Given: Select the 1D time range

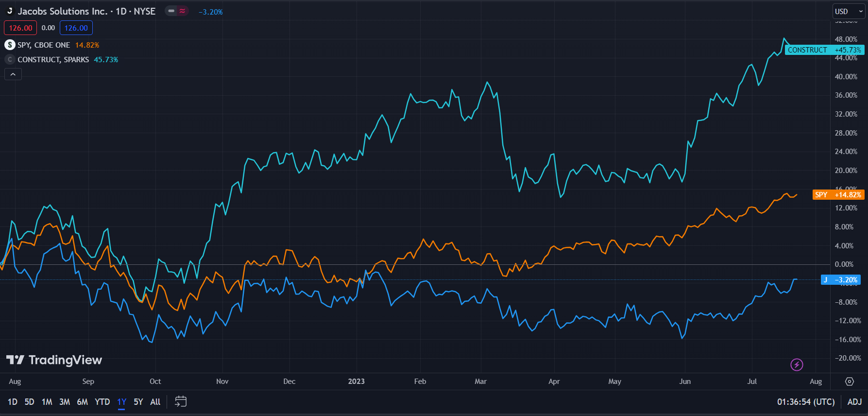Looking at the screenshot, I should click(x=13, y=402).
